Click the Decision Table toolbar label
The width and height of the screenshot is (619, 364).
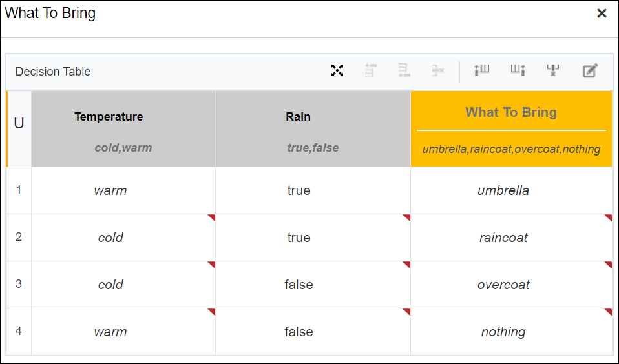pyautogui.click(x=53, y=72)
